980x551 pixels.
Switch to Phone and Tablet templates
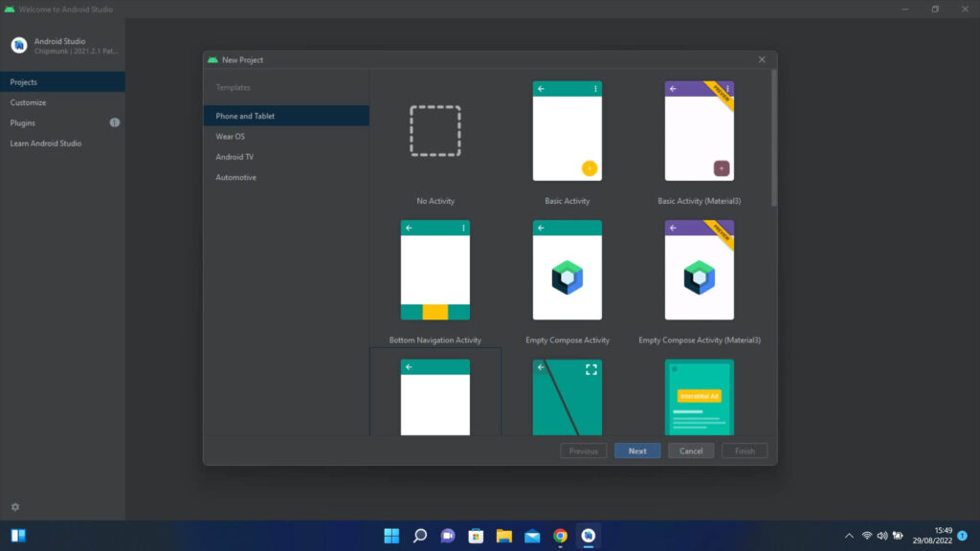[286, 116]
